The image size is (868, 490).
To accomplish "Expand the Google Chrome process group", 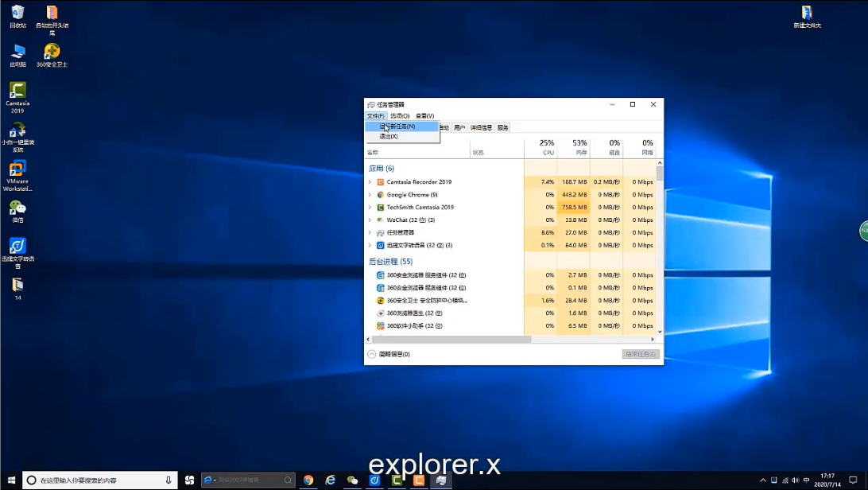I will click(x=370, y=195).
